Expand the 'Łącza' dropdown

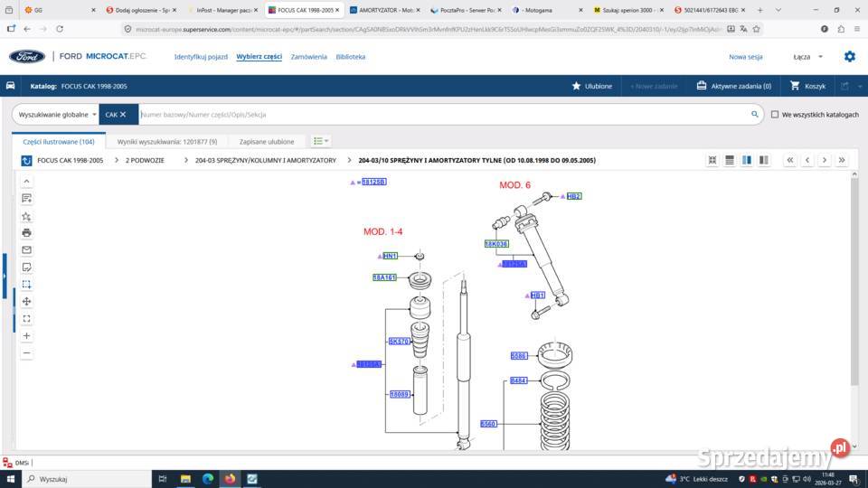point(807,57)
